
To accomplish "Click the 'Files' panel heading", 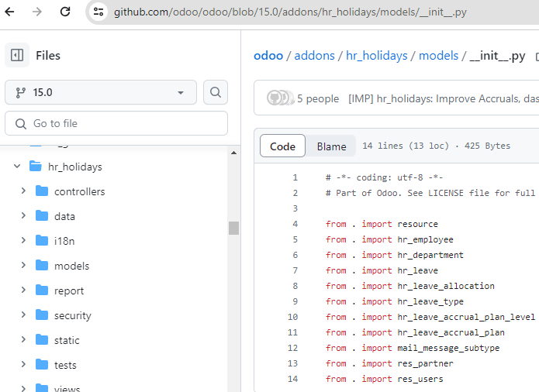I will point(48,55).
